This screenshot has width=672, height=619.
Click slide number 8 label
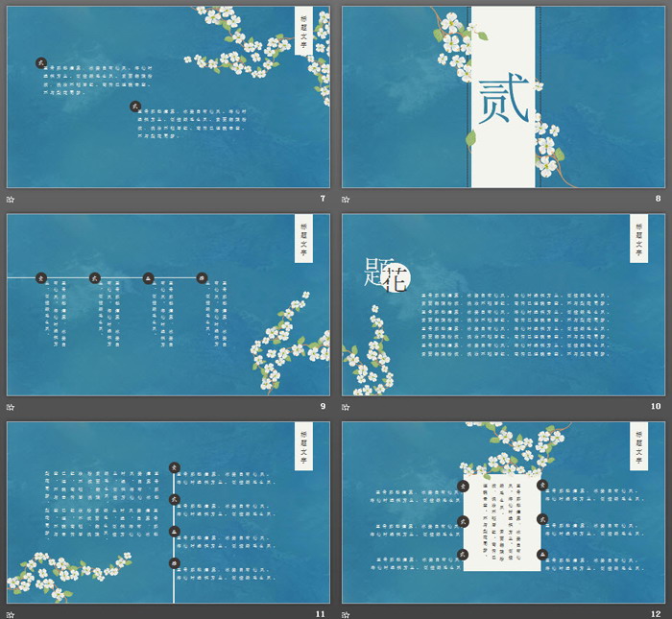[658, 199]
